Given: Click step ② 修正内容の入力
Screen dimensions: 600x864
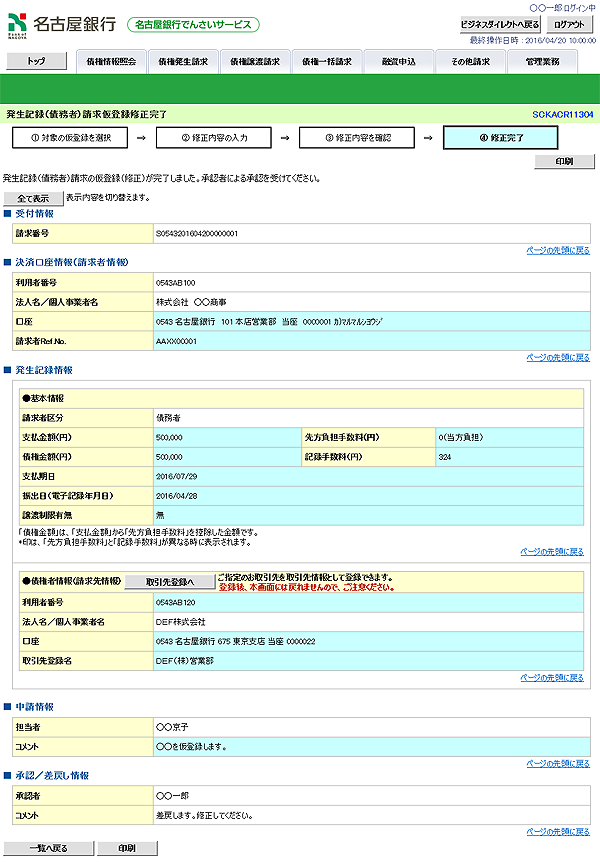Looking at the screenshot, I should [x=214, y=138].
